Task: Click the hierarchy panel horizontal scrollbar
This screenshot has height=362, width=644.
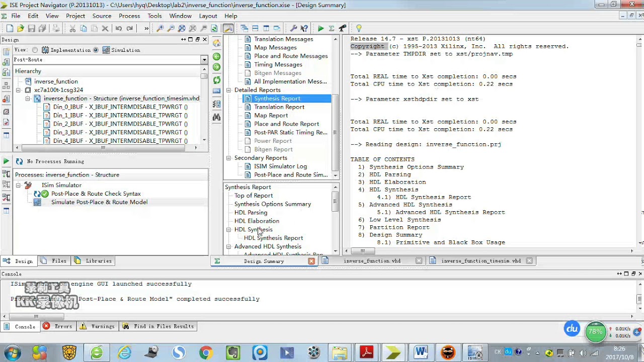Action: [x=103, y=147]
